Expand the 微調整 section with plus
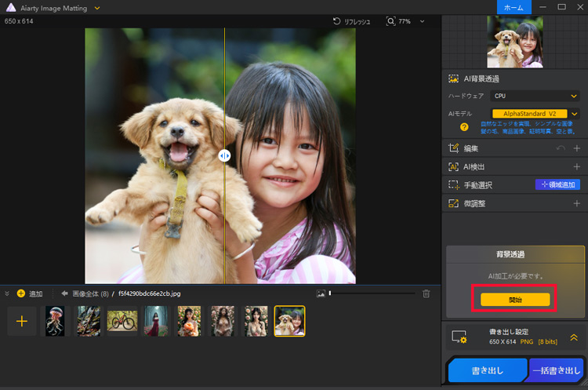This screenshot has width=588, height=390. click(x=577, y=203)
